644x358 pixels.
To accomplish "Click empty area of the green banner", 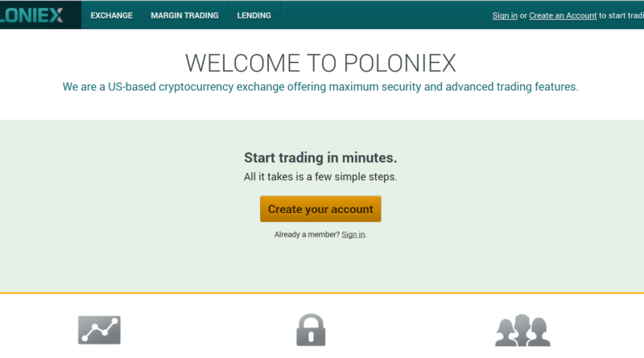I will pyautogui.click(x=123, y=205).
